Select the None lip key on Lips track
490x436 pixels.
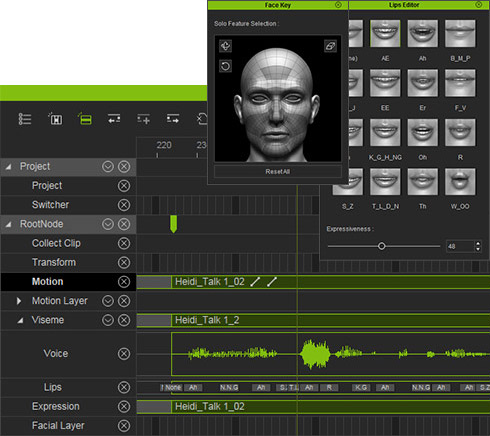point(173,387)
